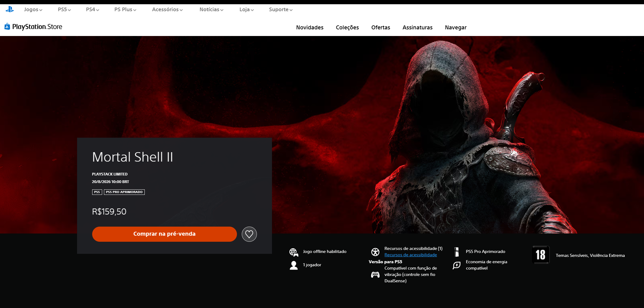
Task: Open the Loja dropdown menu
Action: pyautogui.click(x=247, y=9)
